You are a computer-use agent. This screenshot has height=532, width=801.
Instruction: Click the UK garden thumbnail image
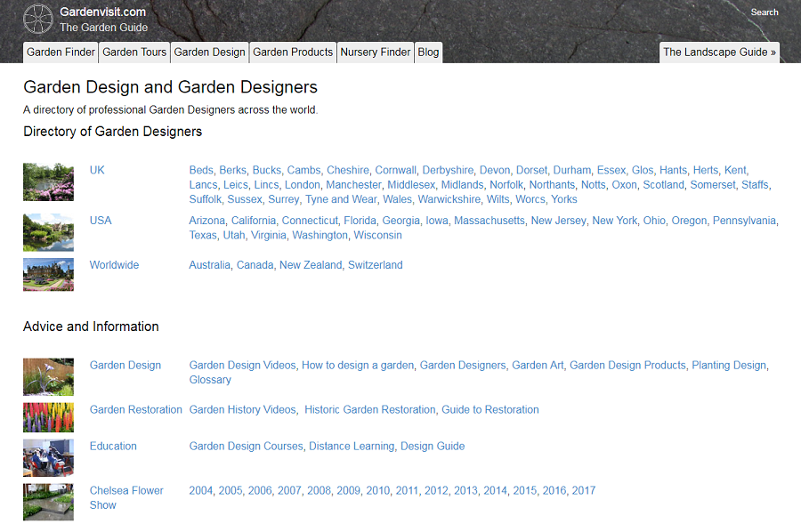click(x=48, y=182)
